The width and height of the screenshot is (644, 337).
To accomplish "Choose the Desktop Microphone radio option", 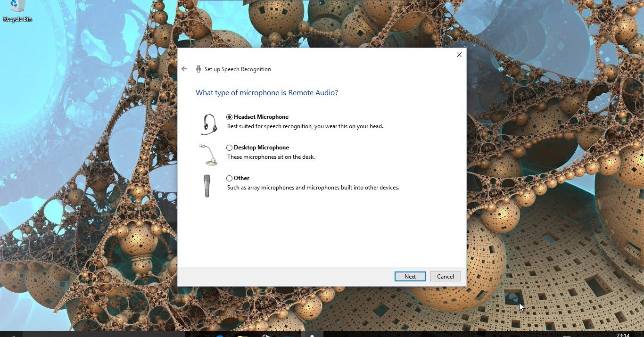I will coord(230,148).
